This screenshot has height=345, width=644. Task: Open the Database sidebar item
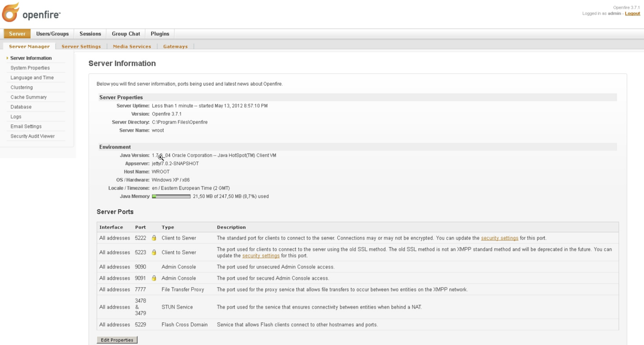click(x=21, y=107)
